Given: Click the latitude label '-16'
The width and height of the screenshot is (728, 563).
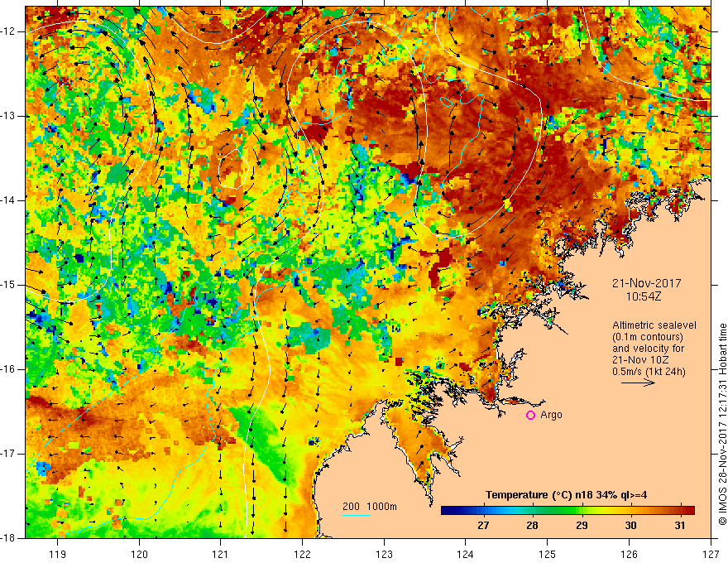Looking at the screenshot, I should point(9,369).
